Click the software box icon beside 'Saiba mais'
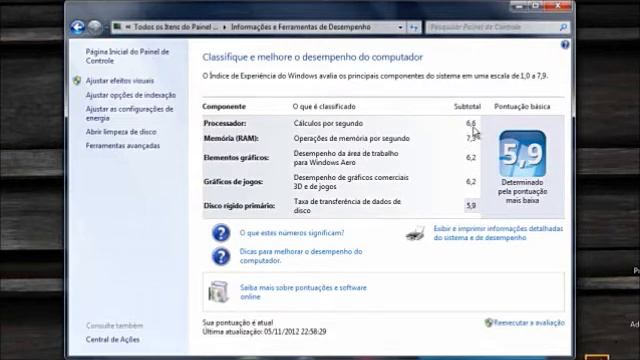The width and height of the screenshot is (640, 360). [x=218, y=291]
